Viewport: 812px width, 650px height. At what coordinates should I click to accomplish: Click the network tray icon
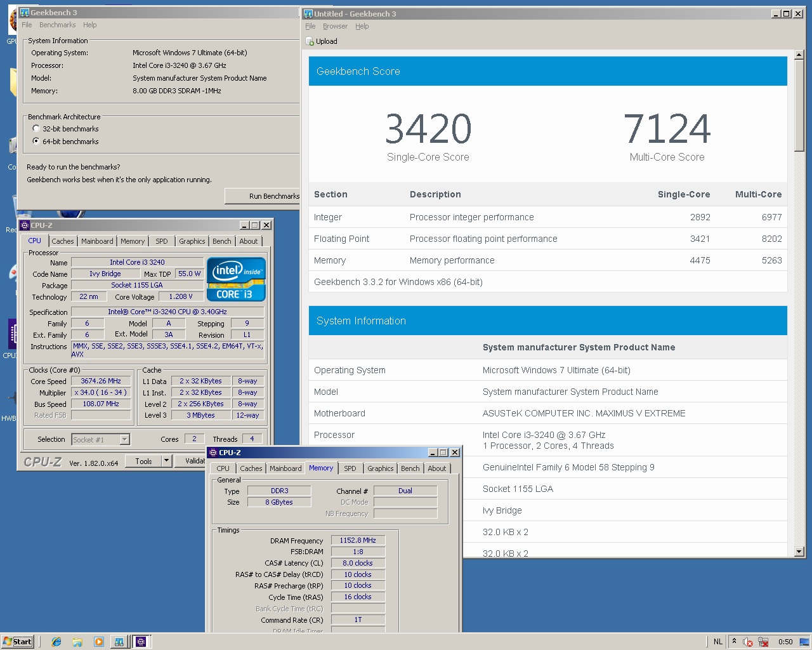pos(764,642)
